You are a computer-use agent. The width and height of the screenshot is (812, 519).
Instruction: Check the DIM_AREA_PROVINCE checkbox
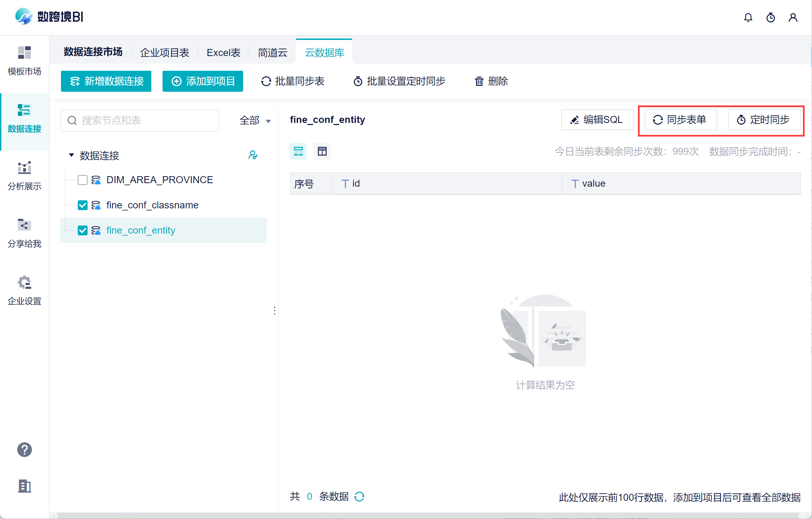point(83,180)
